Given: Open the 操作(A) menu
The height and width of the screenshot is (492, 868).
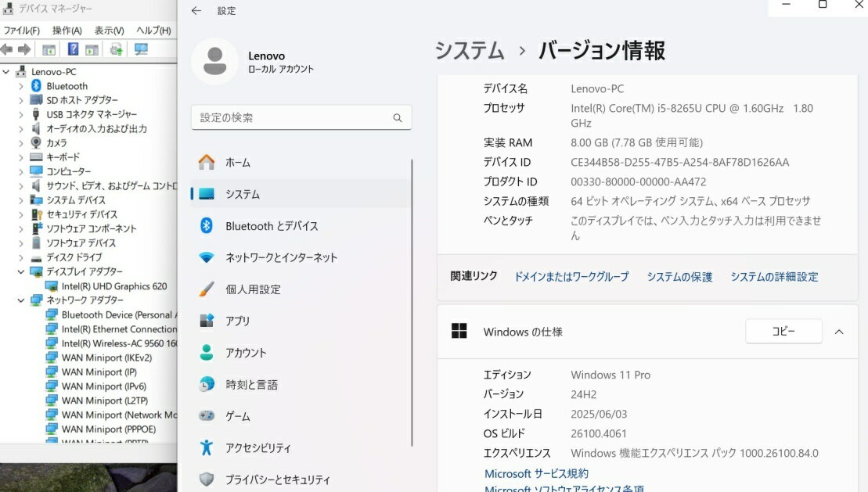Looking at the screenshot, I should 67,31.
